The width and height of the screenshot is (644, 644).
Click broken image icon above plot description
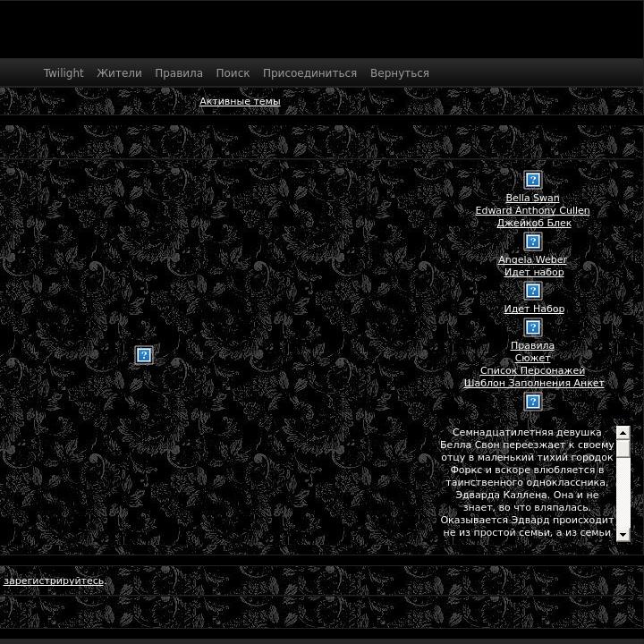533,402
